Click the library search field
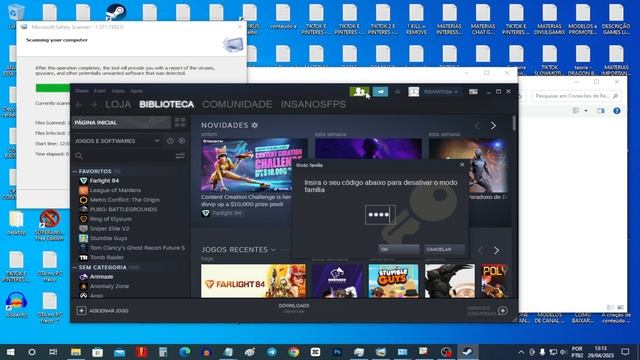The image size is (640, 360). coord(124,156)
